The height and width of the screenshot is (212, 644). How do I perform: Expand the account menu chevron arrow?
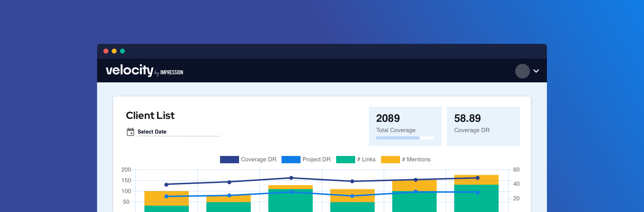tap(536, 71)
